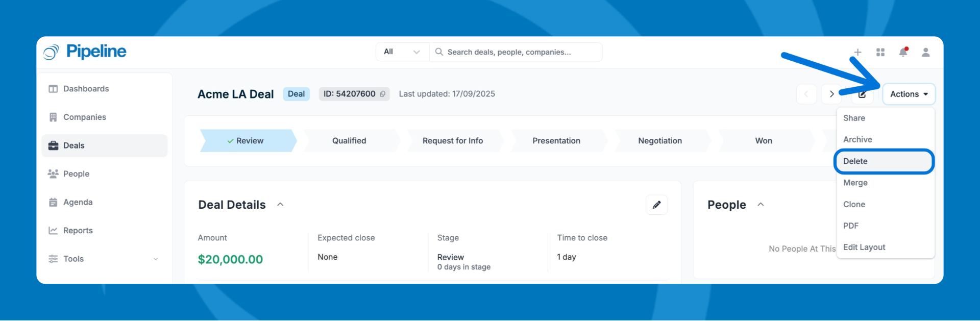Click the Pipeline logo
Screen dimensions: 980x321
point(85,52)
